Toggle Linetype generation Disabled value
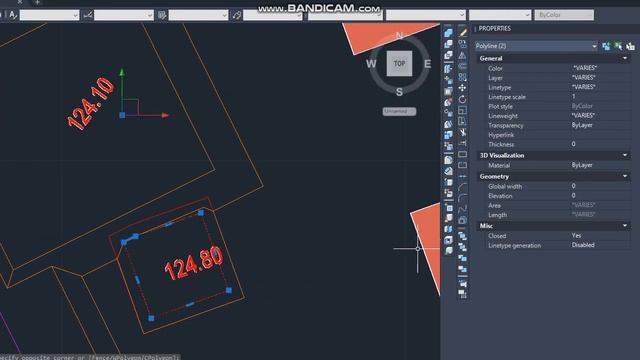The image size is (640, 360). coord(583,245)
